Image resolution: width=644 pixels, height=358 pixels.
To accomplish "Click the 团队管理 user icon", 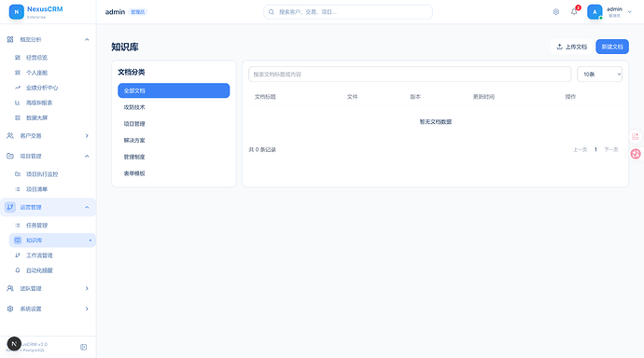I will 10,288.
